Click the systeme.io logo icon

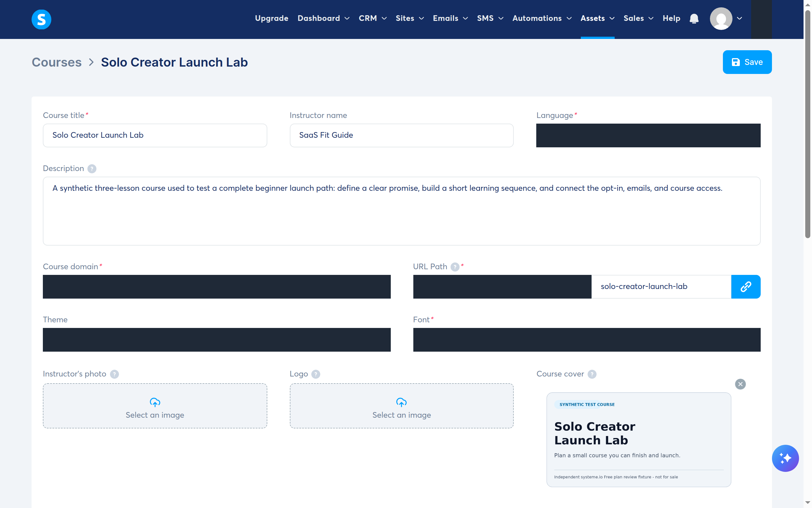(x=41, y=19)
